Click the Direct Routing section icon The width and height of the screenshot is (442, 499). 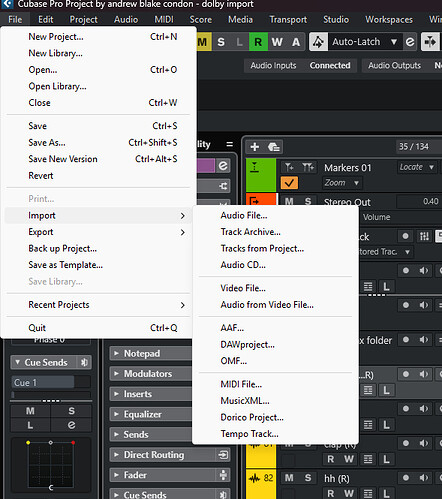tap(223, 455)
